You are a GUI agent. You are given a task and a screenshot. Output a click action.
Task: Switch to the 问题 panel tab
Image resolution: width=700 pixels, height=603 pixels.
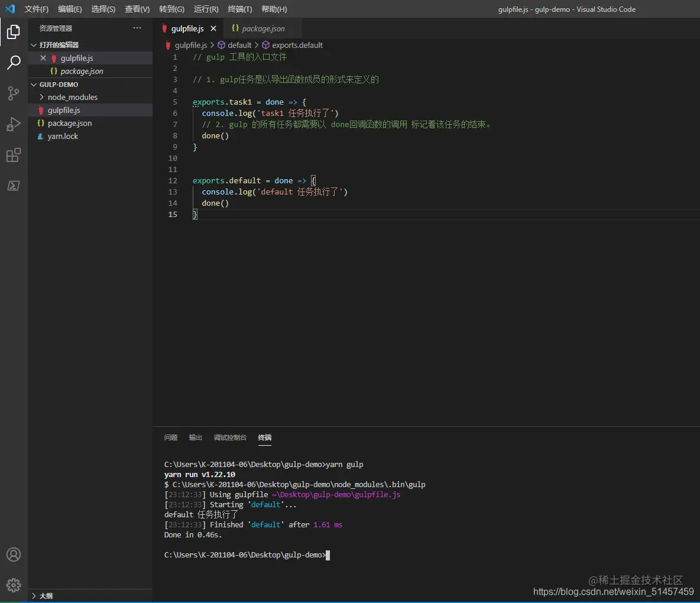click(170, 437)
